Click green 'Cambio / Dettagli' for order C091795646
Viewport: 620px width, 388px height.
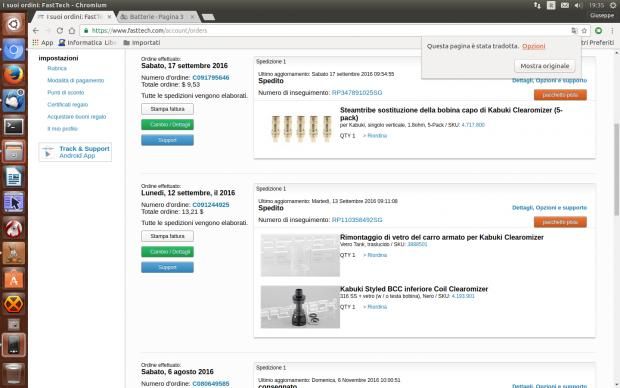pos(167,125)
